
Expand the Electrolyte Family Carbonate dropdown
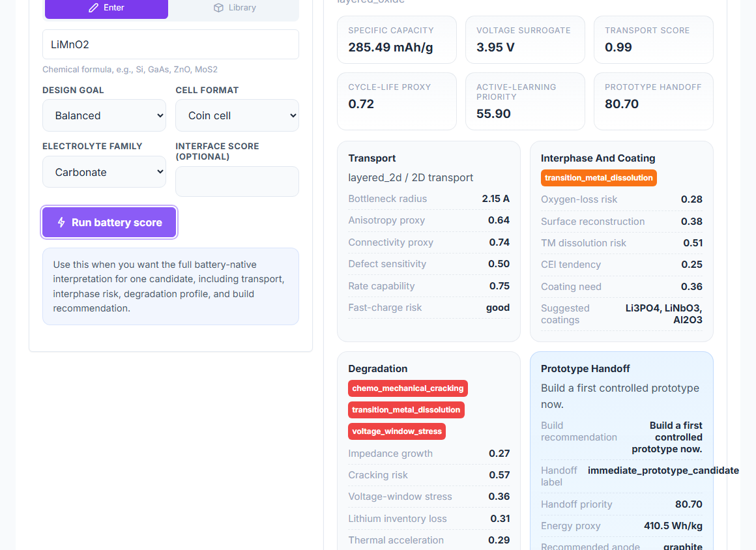coord(104,171)
